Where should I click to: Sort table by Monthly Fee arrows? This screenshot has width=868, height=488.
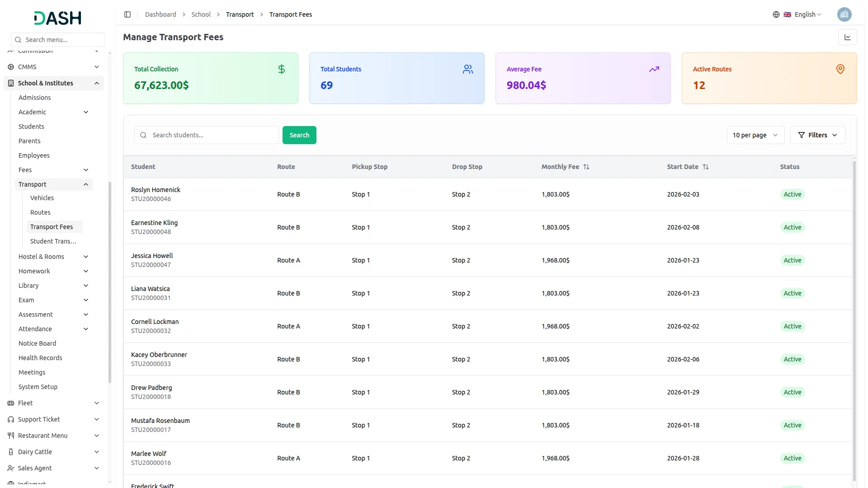click(x=586, y=167)
